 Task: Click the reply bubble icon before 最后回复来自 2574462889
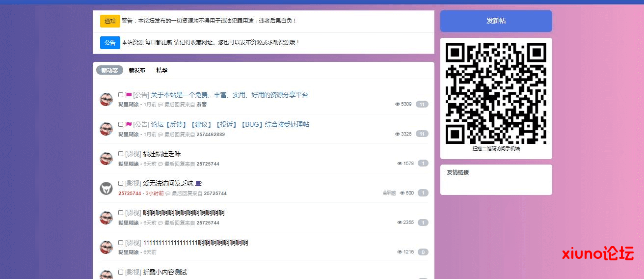pos(160,134)
